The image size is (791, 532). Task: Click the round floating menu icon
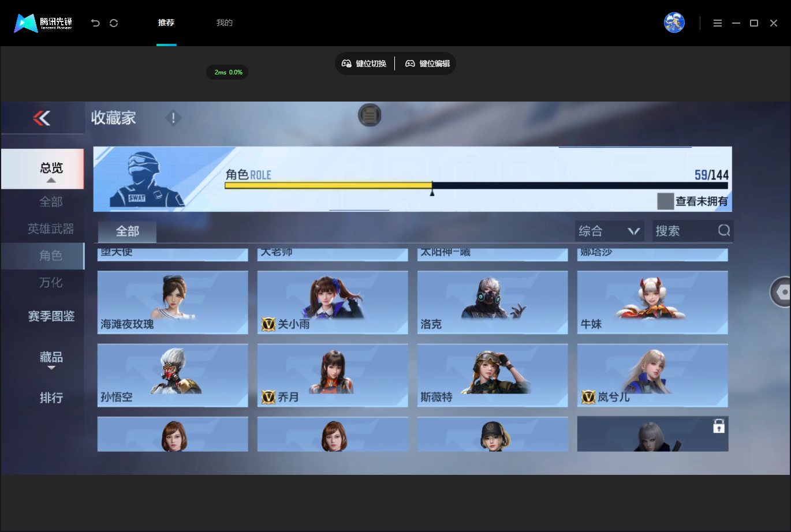coord(370,115)
